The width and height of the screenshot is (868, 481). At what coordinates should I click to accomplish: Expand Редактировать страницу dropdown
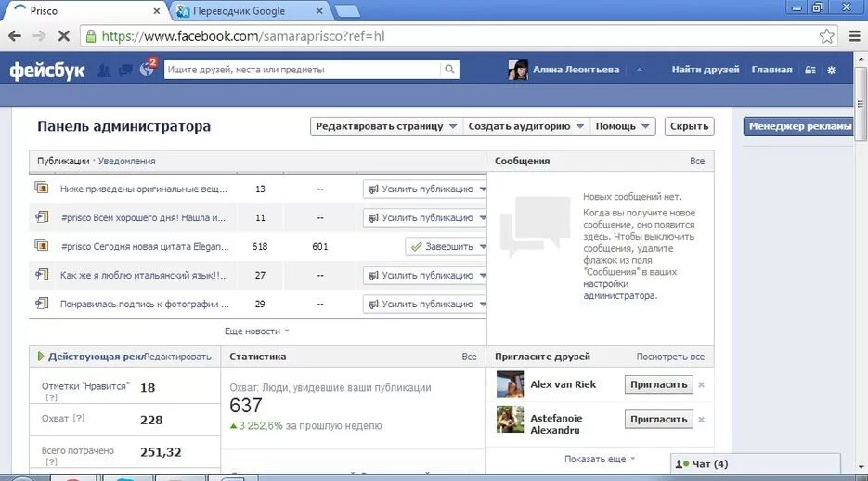pyautogui.click(x=386, y=126)
